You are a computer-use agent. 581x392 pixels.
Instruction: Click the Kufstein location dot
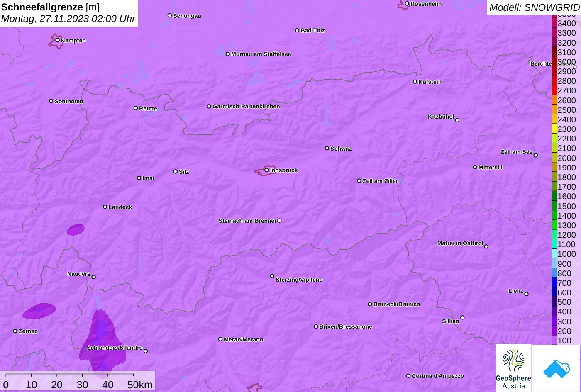[x=415, y=82]
